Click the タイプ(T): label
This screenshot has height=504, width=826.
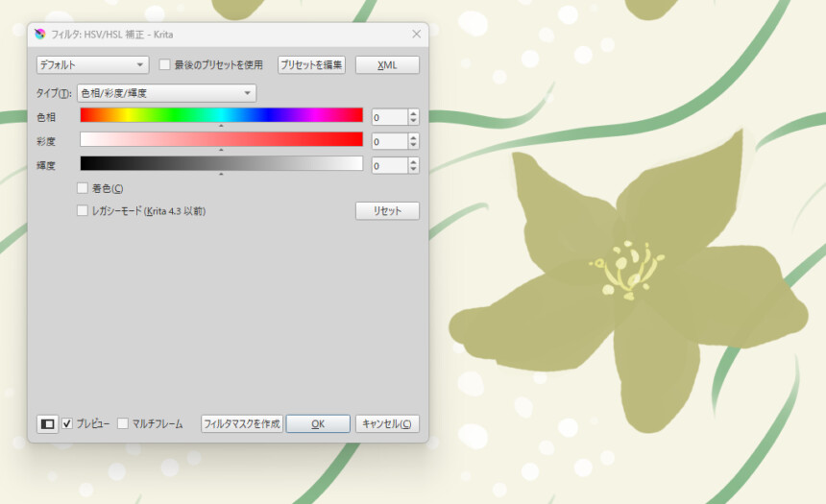[54, 93]
